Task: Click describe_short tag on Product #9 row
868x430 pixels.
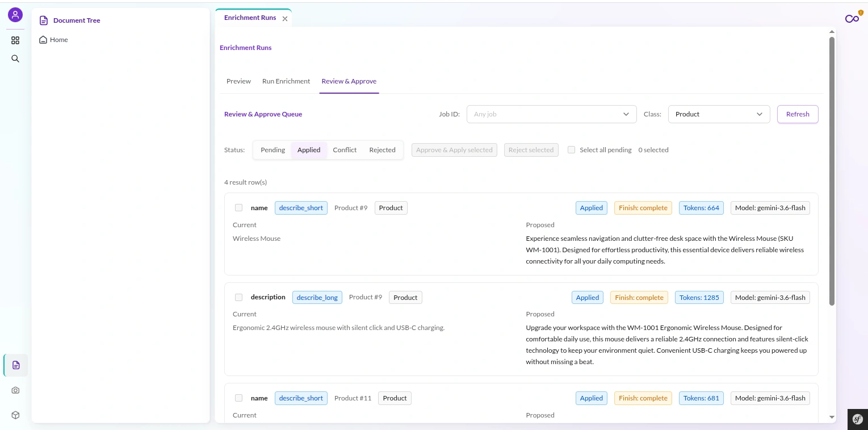Action: 301,208
